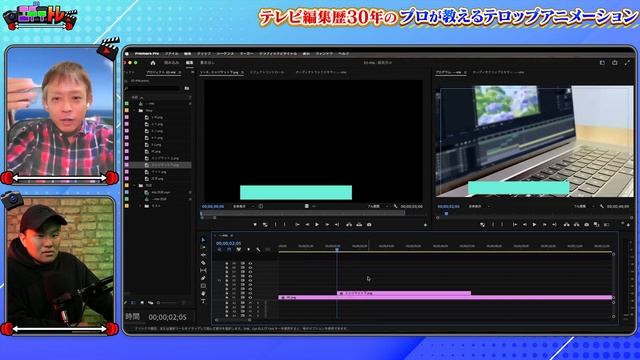Open Program monitor zoom level dropdown

pos(478,207)
